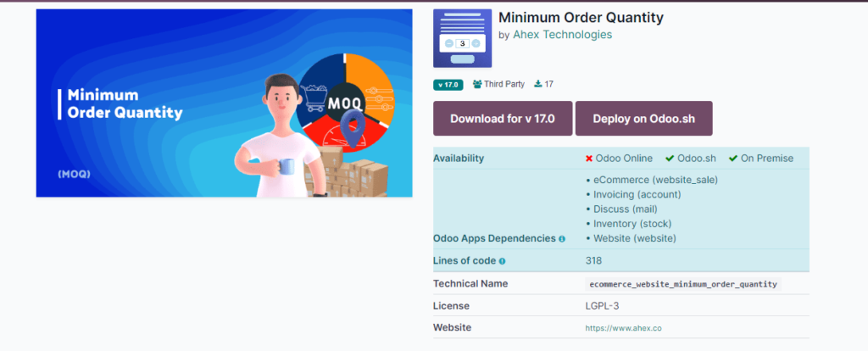Select the Inventory (stock) dependency
Screen dimensions: 868x351
click(632, 224)
